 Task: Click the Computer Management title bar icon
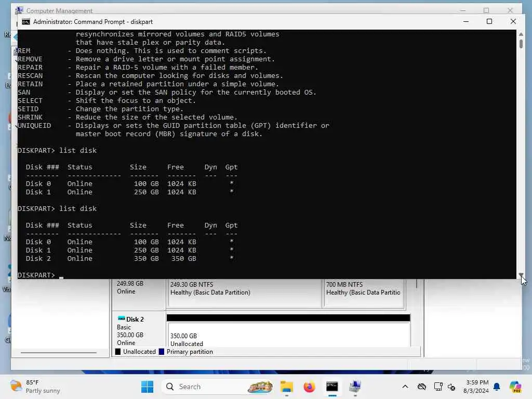(19, 10)
